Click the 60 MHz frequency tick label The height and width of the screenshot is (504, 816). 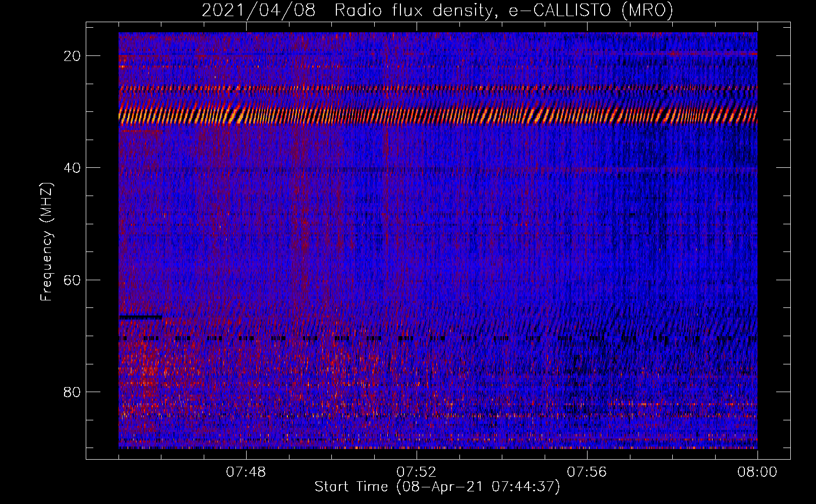pos(72,280)
